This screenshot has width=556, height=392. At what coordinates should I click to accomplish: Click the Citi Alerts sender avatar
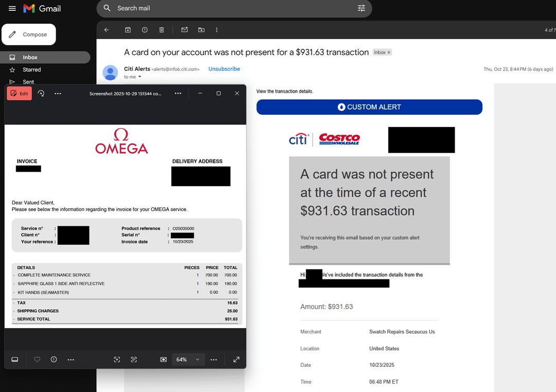point(110,73)
